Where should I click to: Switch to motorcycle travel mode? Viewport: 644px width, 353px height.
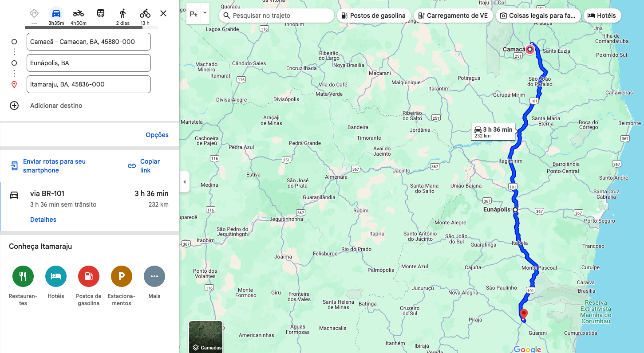(x=79, y=13)
